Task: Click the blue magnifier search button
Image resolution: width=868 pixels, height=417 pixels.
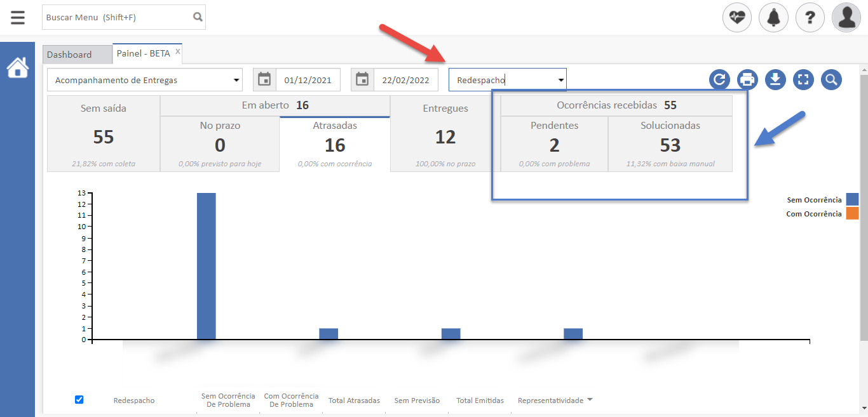Action: point(831,79)
